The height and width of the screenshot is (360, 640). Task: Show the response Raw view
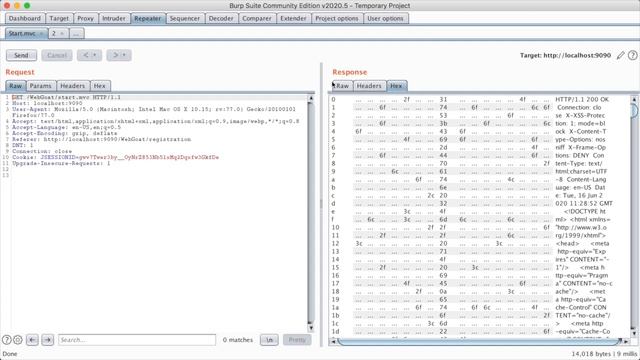[x=342, y=86]
